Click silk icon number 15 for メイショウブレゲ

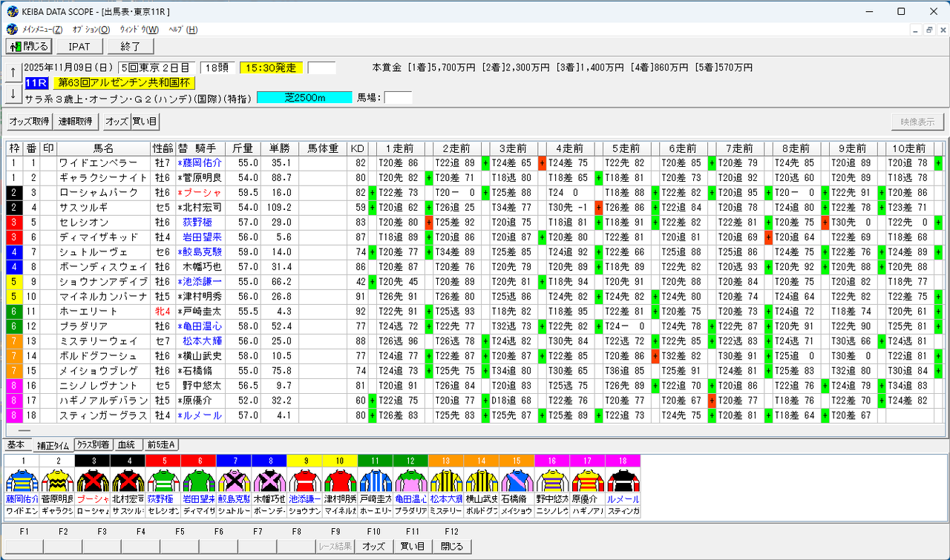tap(516, 480)
